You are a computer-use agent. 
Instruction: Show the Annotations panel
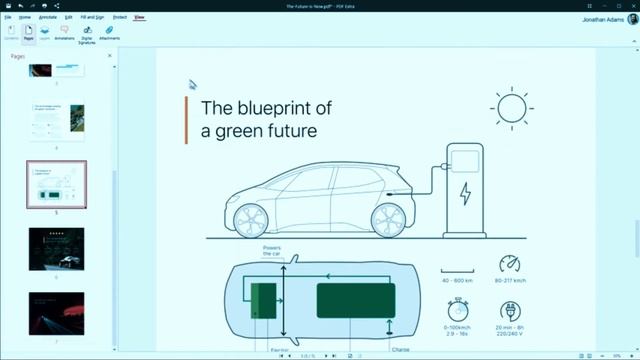(x=64, y=33)
